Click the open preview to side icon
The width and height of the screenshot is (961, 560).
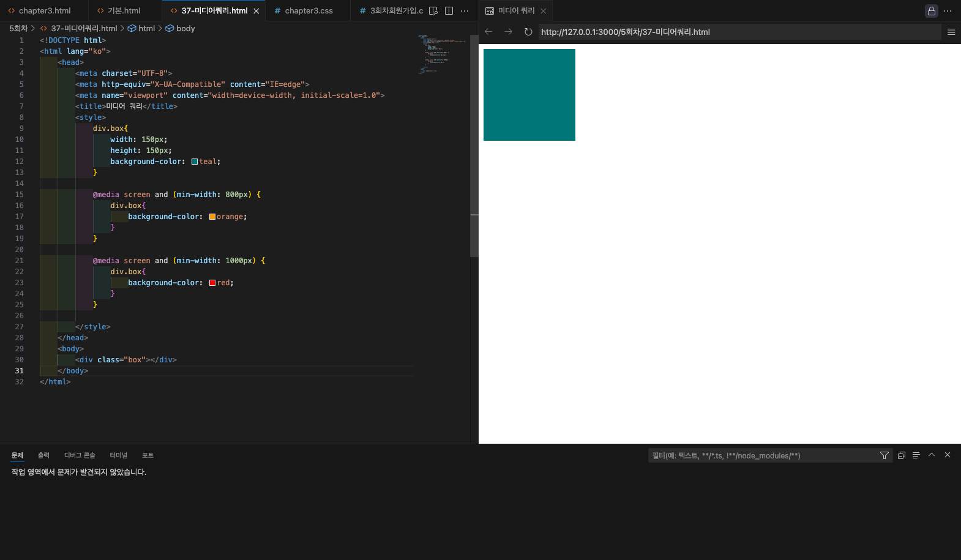[433, 11]
